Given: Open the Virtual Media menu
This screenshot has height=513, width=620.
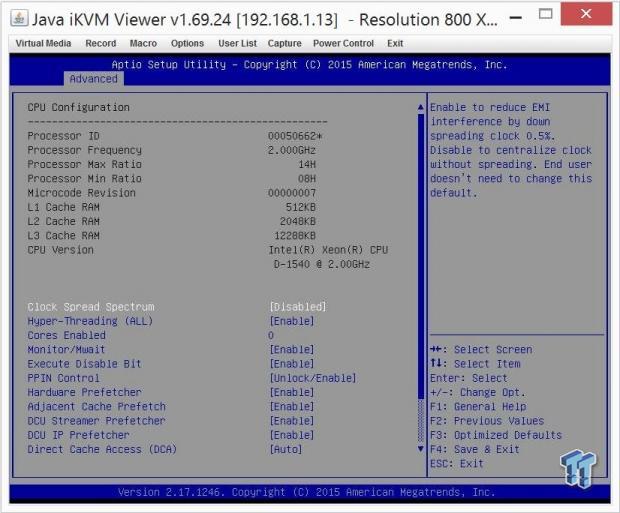Looking at the screenshot, I should pyautogui.click(x=43, y=43).
